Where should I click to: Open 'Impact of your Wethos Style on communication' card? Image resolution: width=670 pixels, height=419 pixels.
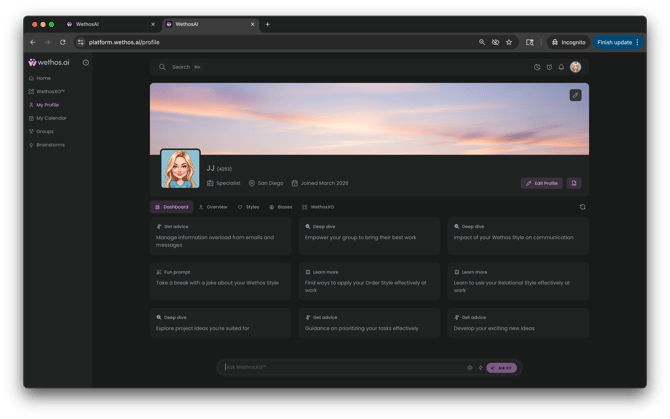518,236
